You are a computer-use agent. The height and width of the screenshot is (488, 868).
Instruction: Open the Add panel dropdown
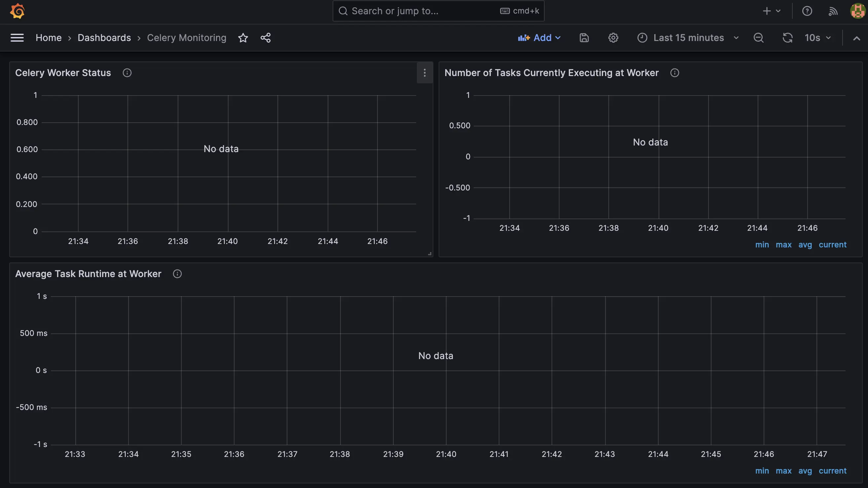pyautogui.click(x=539, y=38)
